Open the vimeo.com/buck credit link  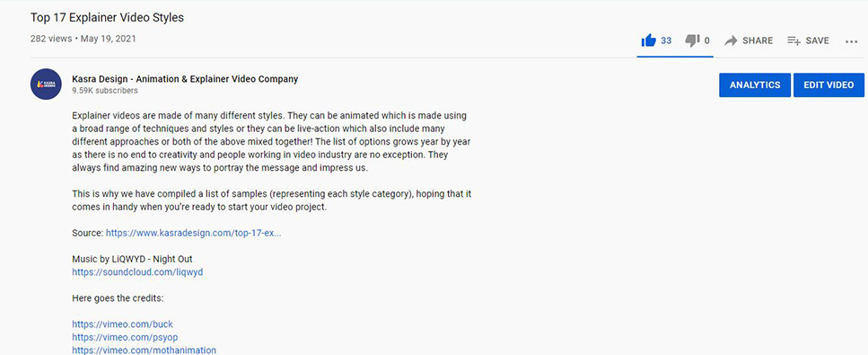tap(122, 324)
